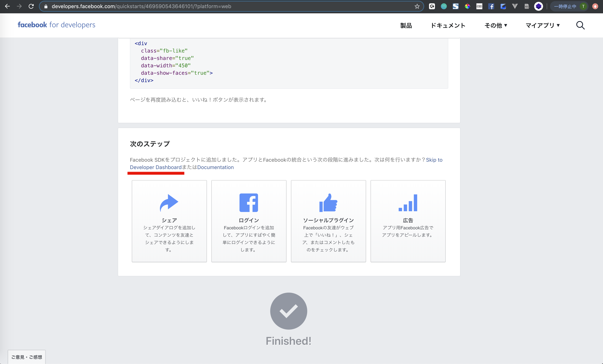Click the closing </div> tag line

click(x=144, y=80)
